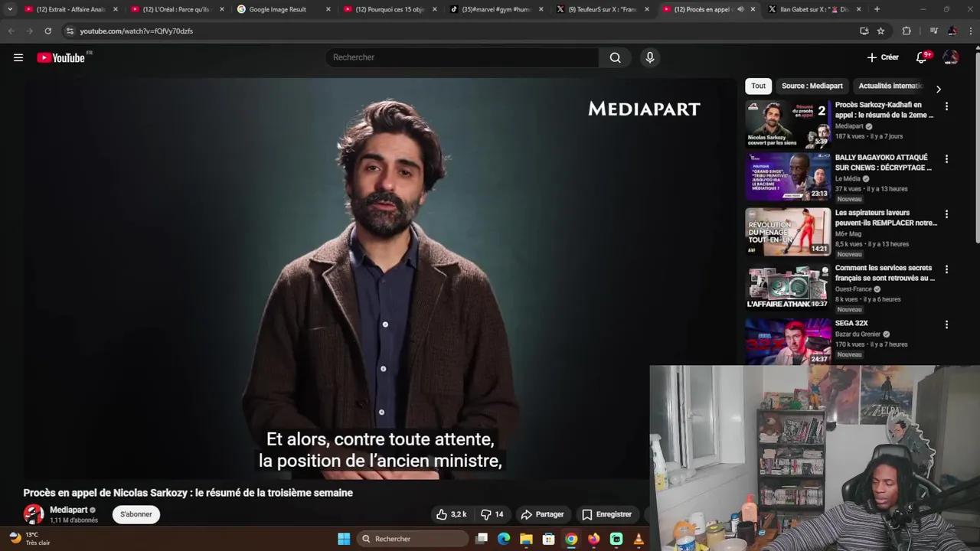Open the Le Média channel link
The image size is (980, 551).
848,178
